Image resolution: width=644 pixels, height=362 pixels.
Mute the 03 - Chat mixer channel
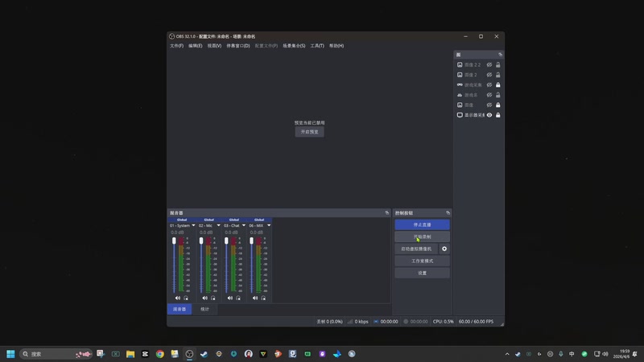click(x=230, y=298)
